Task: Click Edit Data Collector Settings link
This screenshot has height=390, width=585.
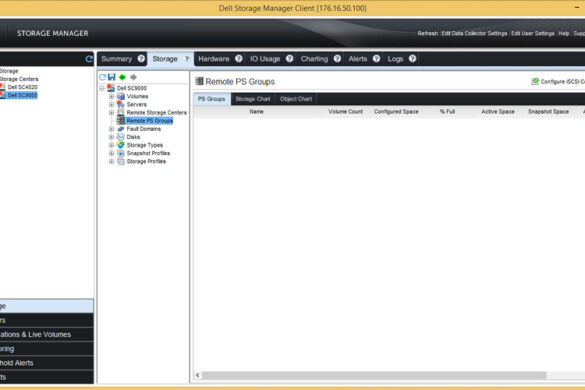Action: pos(475,33)
